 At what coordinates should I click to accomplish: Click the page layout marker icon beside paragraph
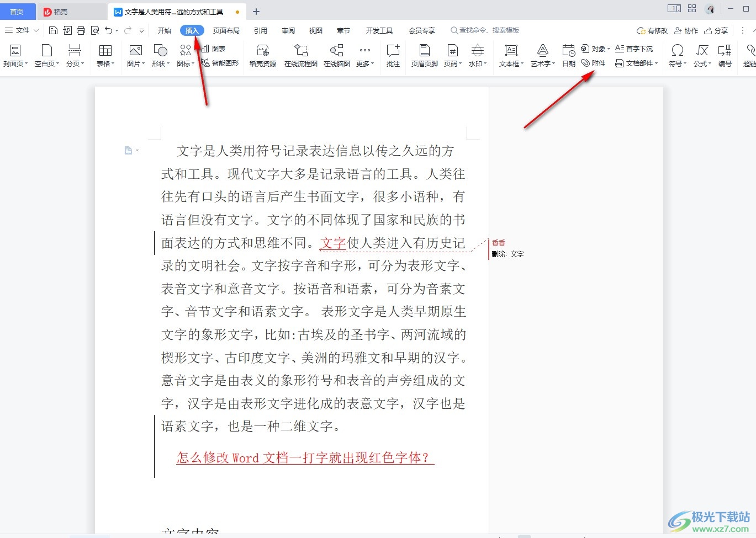[x=129, y=151]
